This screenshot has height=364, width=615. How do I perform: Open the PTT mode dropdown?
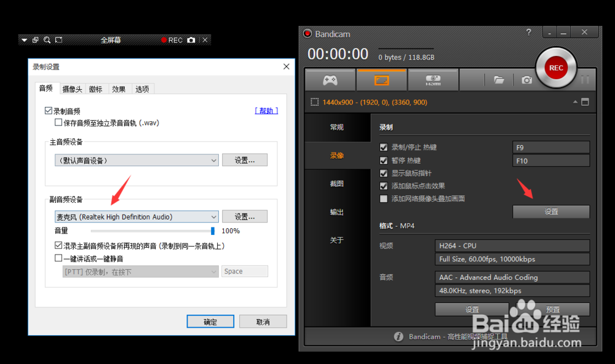140,271
